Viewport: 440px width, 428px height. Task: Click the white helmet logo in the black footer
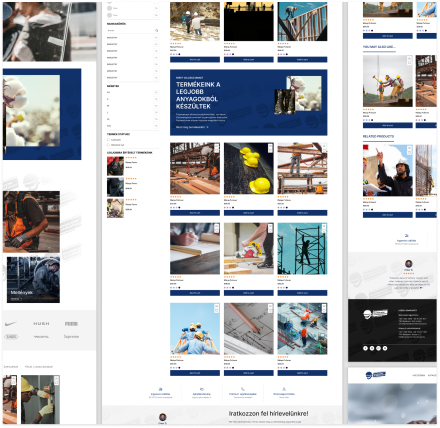(375, 314)
